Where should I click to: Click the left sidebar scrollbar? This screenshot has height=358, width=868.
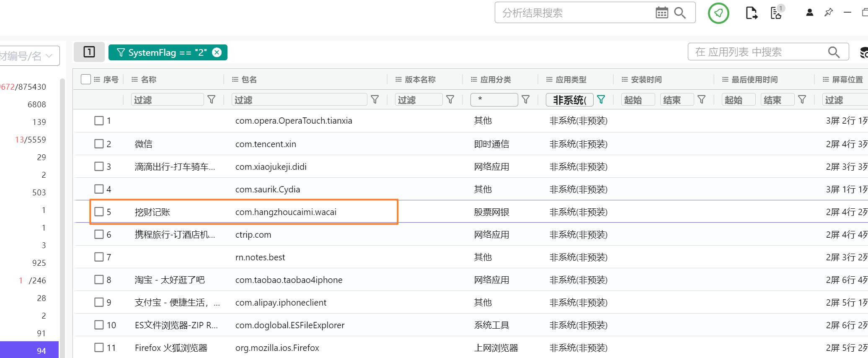pos(62,218)
